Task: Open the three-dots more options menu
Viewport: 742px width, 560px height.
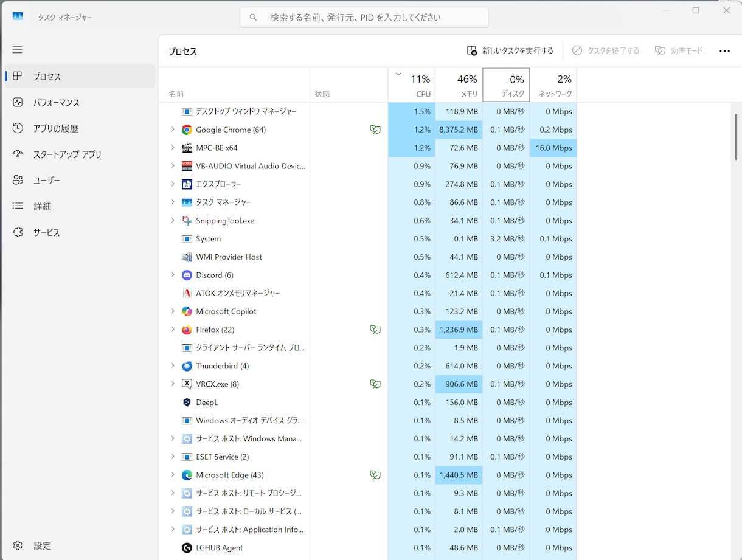Action: click(724, 51)
